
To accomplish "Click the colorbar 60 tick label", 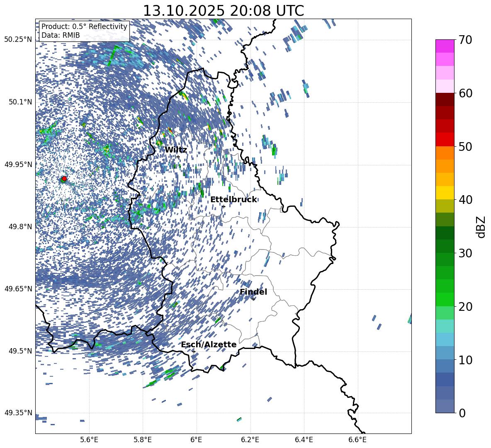I will point(465,93).
